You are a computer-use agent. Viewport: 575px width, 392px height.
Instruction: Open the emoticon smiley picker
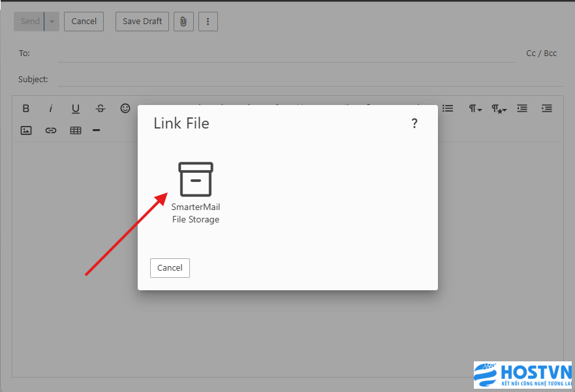125,109
